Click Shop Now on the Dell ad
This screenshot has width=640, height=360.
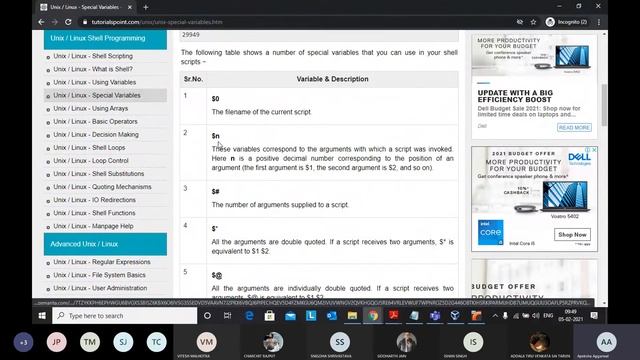click(x=572, y=235)
